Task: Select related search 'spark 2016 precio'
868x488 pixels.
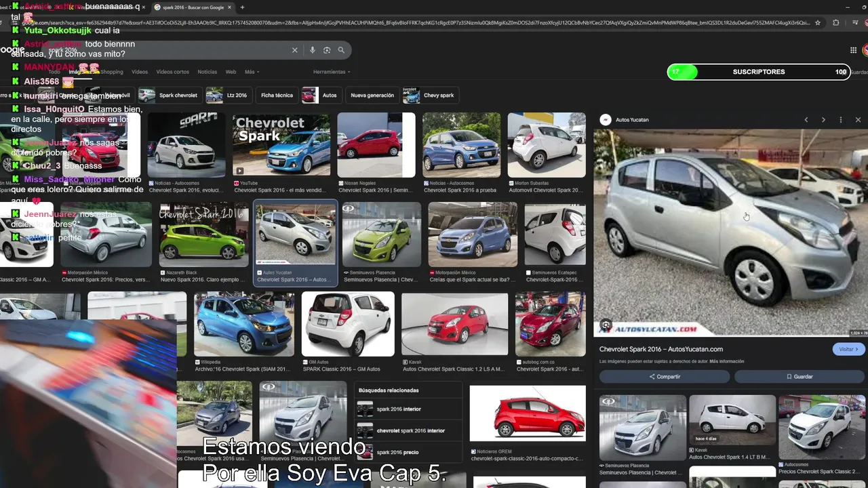Action: (409, 452)
